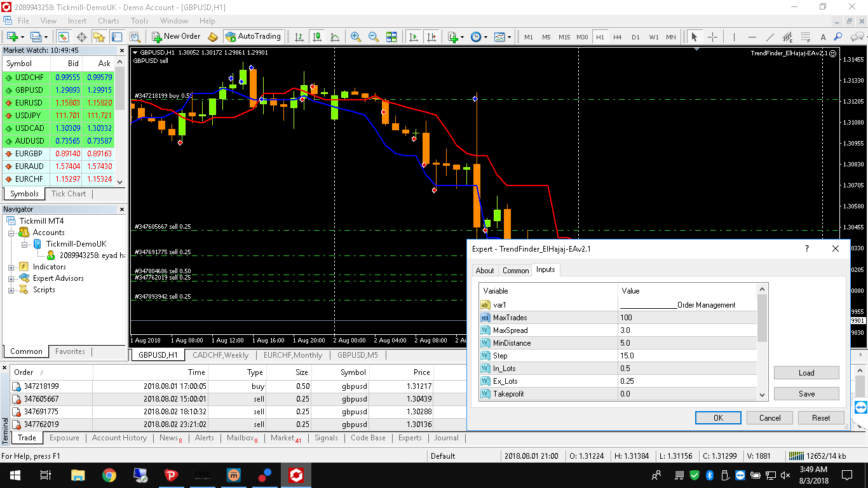The image size is (868, 488).
Task: Expand the Expert Advisors tree node
Action: click(x=11, y=278)
